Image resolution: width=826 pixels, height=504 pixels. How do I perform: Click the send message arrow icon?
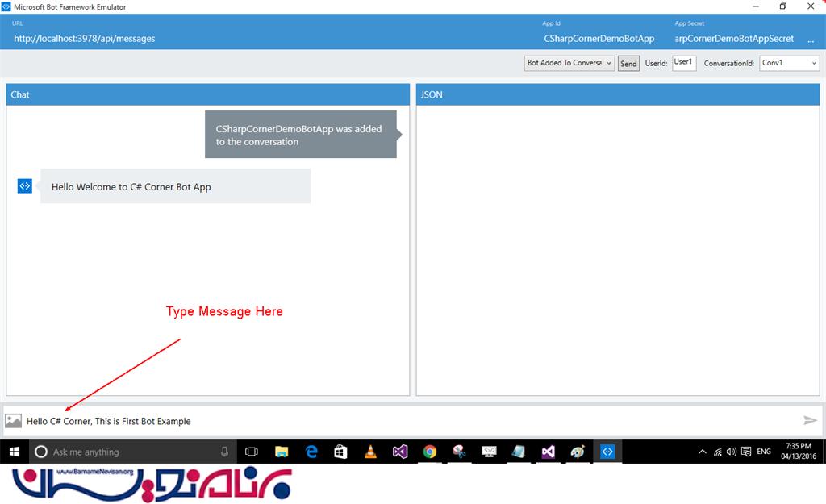pyautogui.click(x=810, y=420)
